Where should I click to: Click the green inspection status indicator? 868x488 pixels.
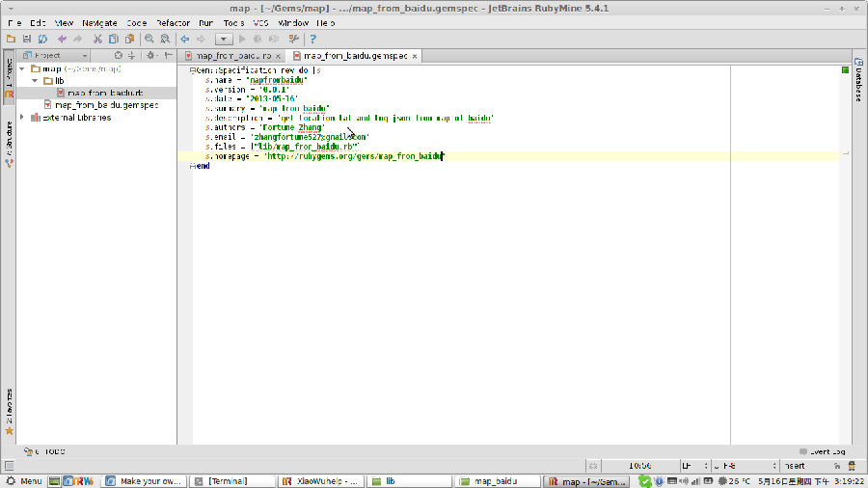845,70
